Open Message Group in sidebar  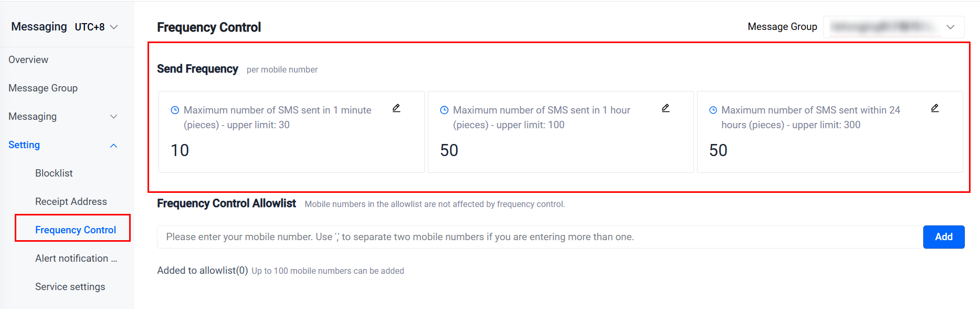(43, 88)
